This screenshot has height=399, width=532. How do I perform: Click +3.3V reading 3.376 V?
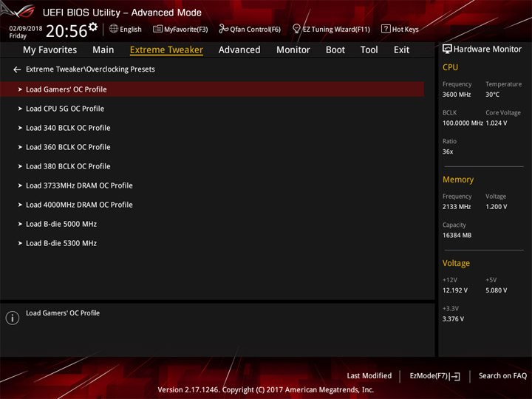pyautogui.click(x=453, y=319)
